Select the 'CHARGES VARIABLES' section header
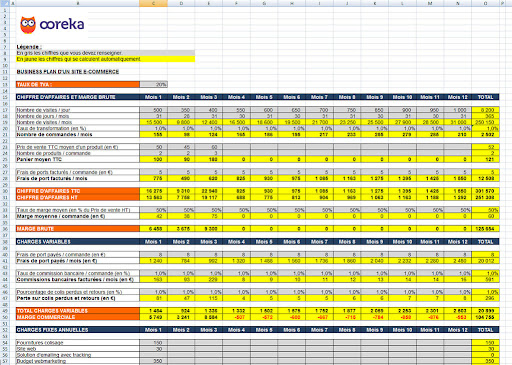This screenshot has height=365, width=512. [x=78, y=242]
